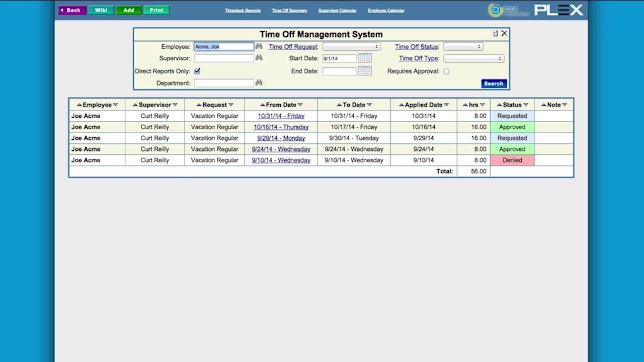644x362 pixels.
Task: Sort Status column ascending
Action: click(499, 105)
